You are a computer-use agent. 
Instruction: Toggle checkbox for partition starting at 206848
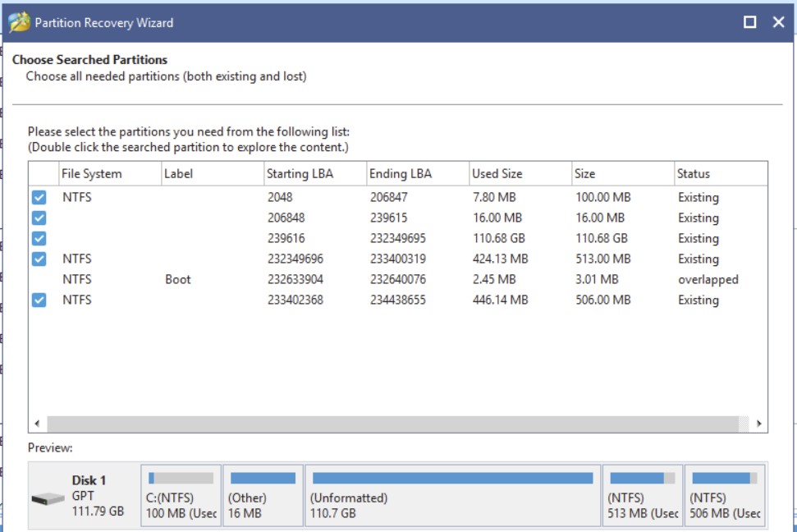point(39,218)
